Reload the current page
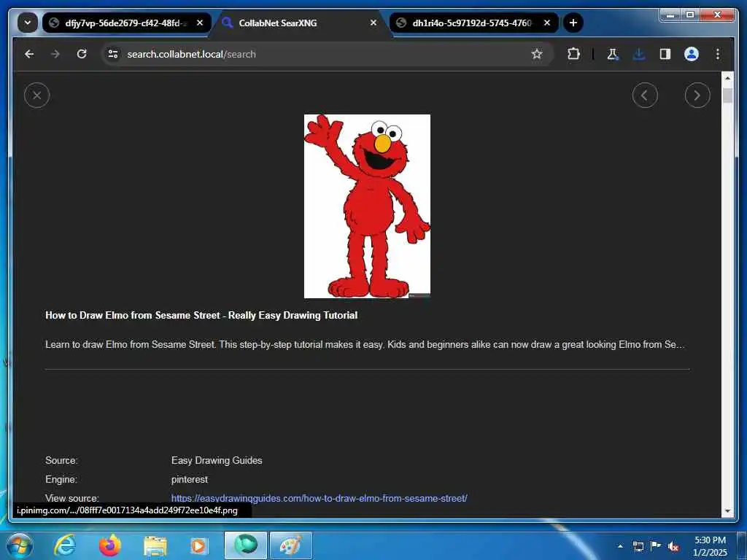Viewport: 747px width, 560px height. pos(82,54)
